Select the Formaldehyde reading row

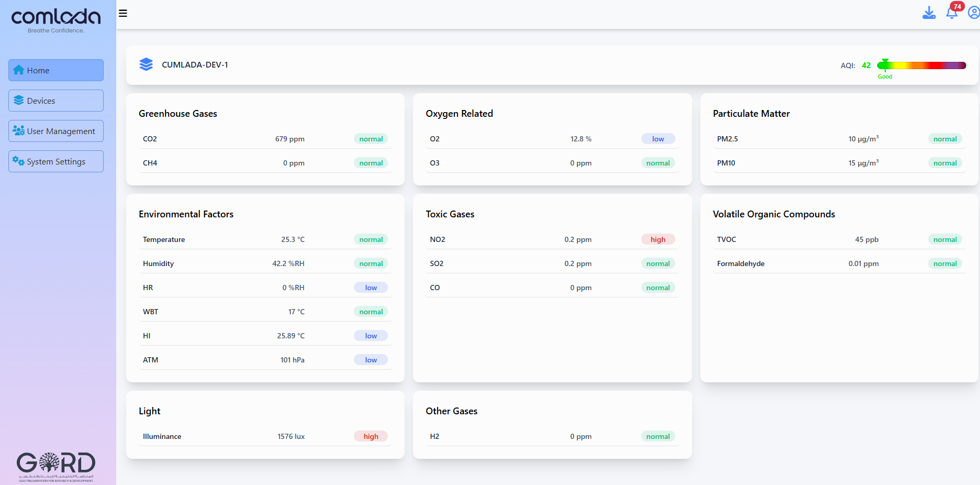click(839, 263)
